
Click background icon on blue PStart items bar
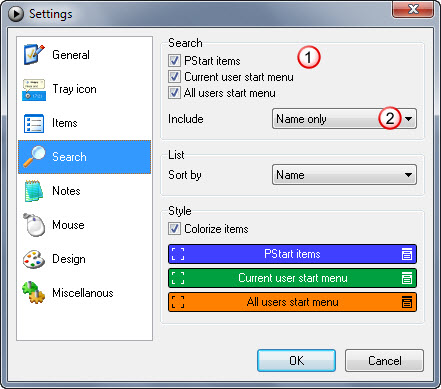pos(407,254)
